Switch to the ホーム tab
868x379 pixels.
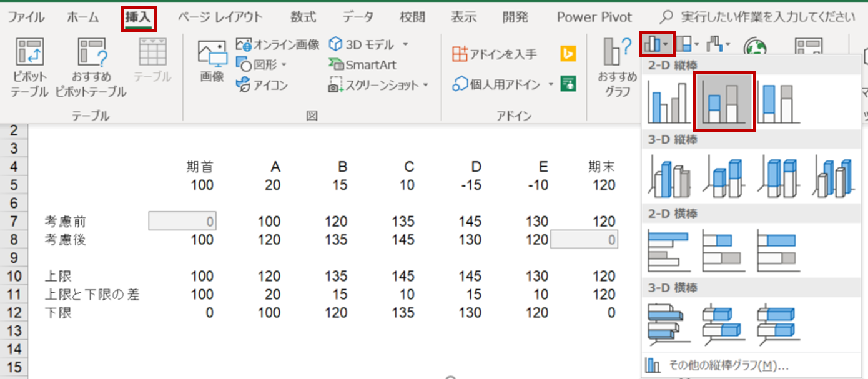pos(82,17)
